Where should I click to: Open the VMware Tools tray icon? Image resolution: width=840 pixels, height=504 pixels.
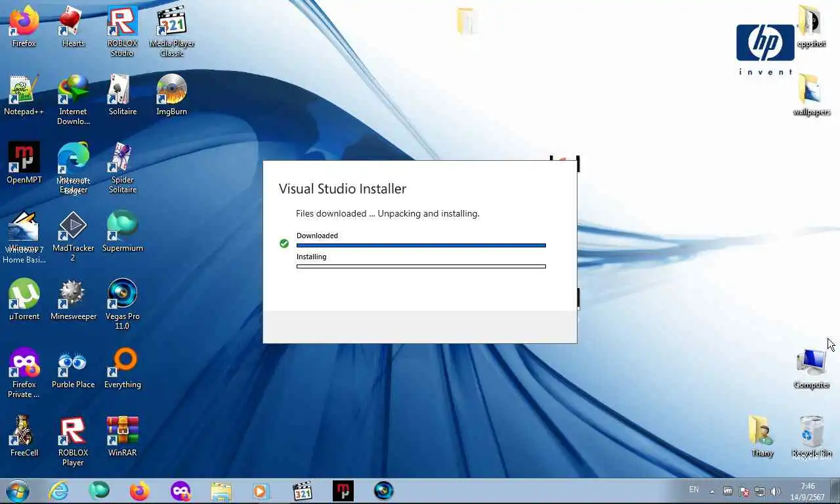coord(728,492)
